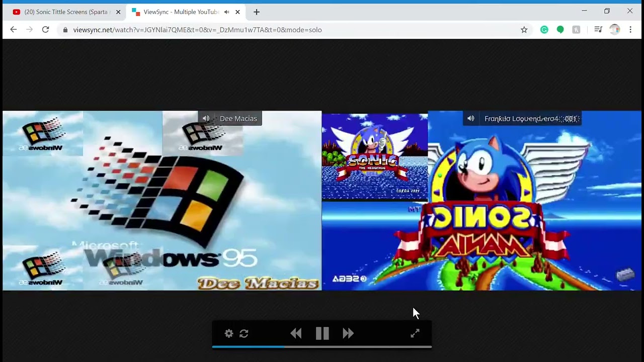The height and width of the screenshot is (362, 644).
Task: Click the Windows 95 video pane
Action: tap(162, 201)
